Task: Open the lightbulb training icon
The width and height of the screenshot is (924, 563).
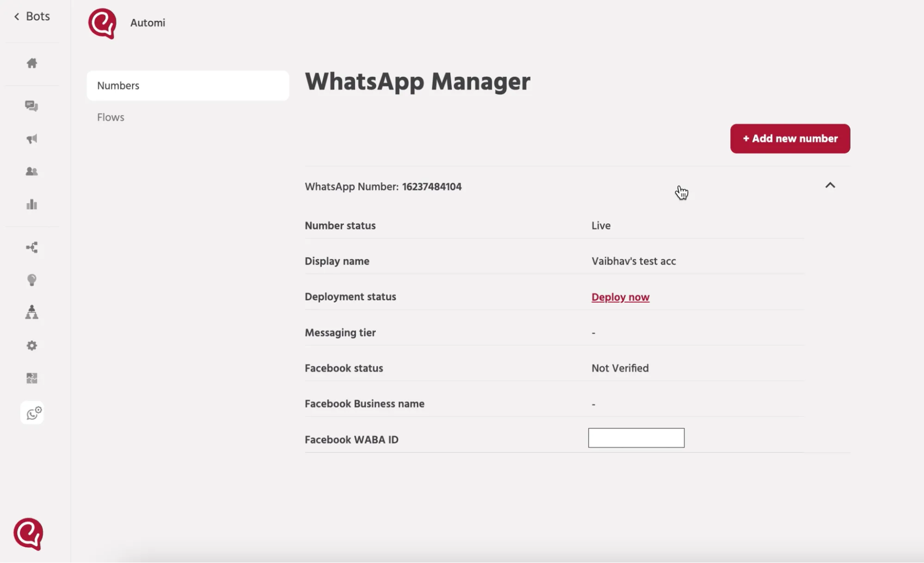Action: pyautogui.click(x=32, y=280)
